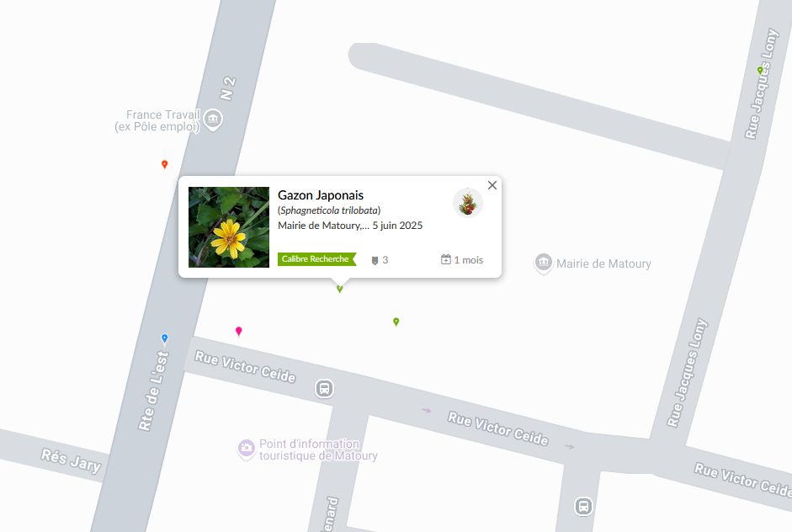Select the green pin on Rue Jacques Lony

point(760,70)
